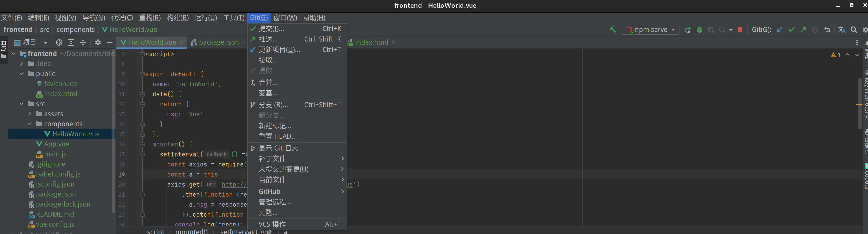The height and width of the screenshot is (234, 868).
Task: Click the green push arrow in toolbar
Action: pos(803,30)
